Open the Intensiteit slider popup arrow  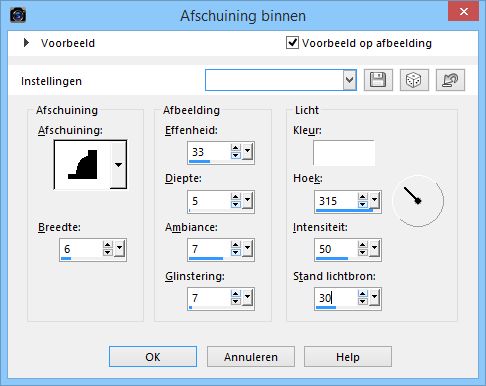coord(375,248)
